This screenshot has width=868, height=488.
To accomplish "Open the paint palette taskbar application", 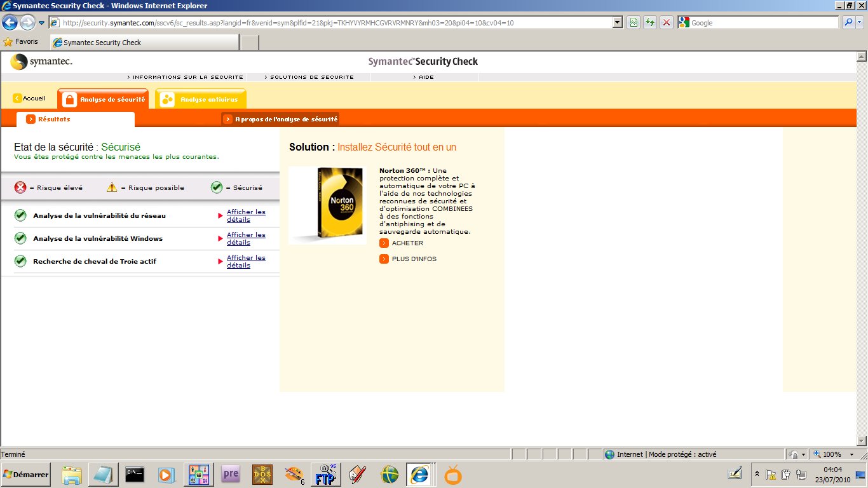I will (294, 475).
